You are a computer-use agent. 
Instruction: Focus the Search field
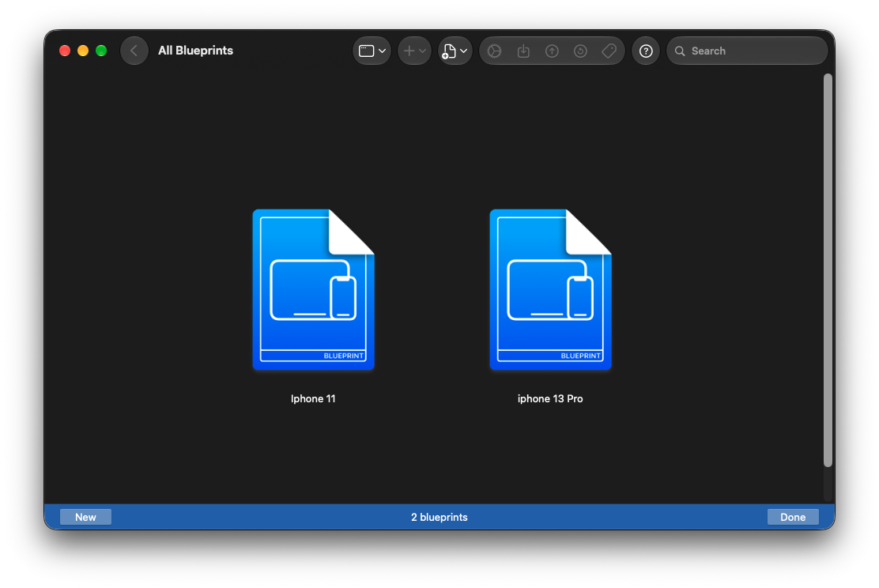[x=747, y=51]
